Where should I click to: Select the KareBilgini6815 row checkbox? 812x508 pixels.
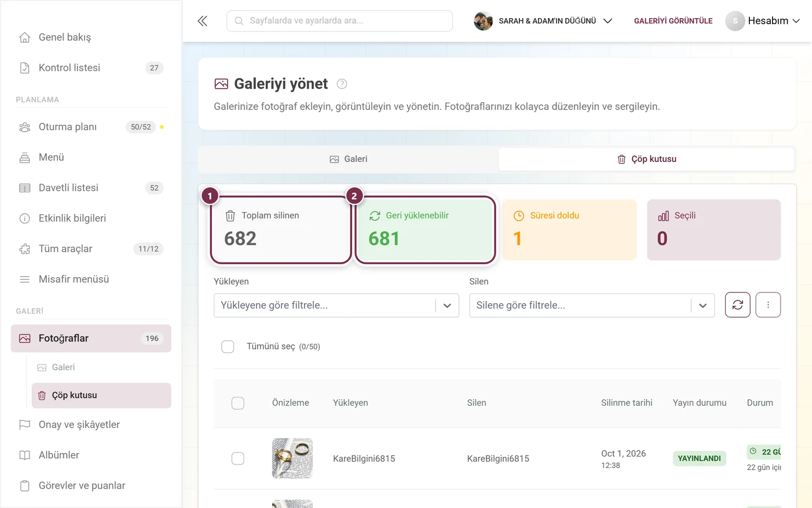pyautogui.click(x=238, y=458)
